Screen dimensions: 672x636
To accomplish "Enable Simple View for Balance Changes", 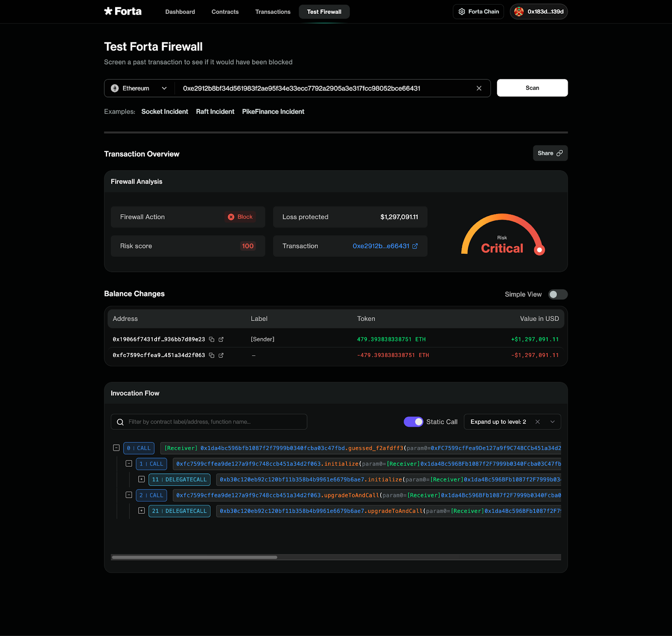I will 558,294.
